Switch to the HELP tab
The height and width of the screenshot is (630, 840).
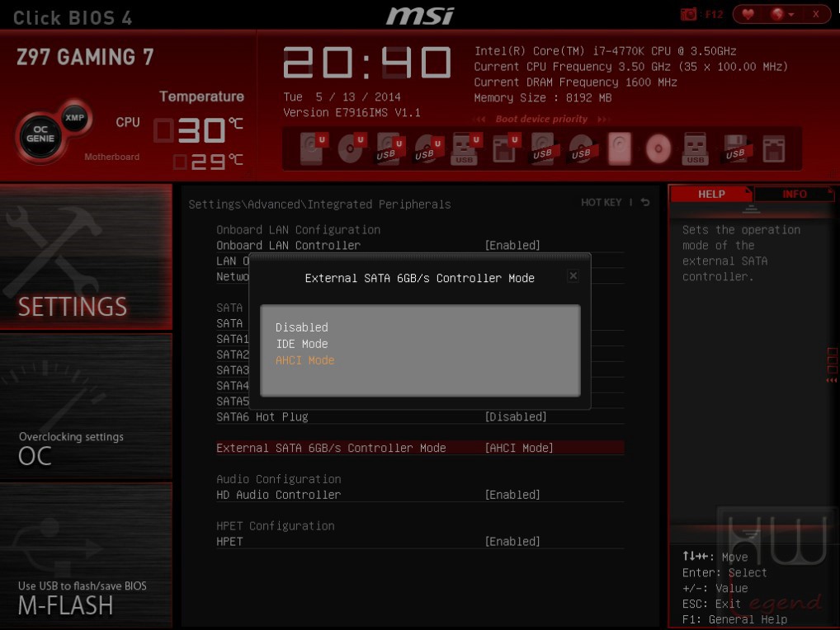(711, 194)
